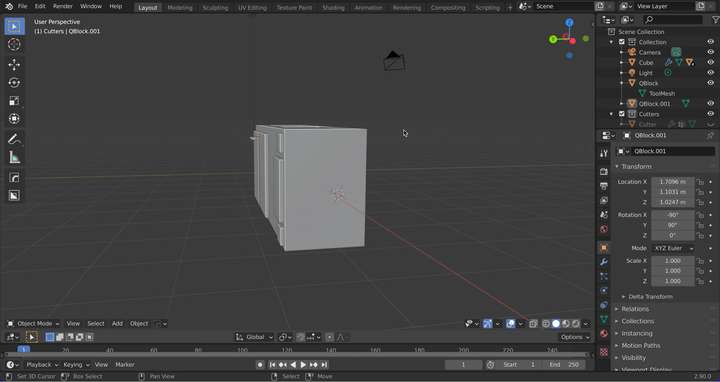Open the Edit menu
Image resolution: width=720 pixels, height=382 pixels.
click(40, 6)
